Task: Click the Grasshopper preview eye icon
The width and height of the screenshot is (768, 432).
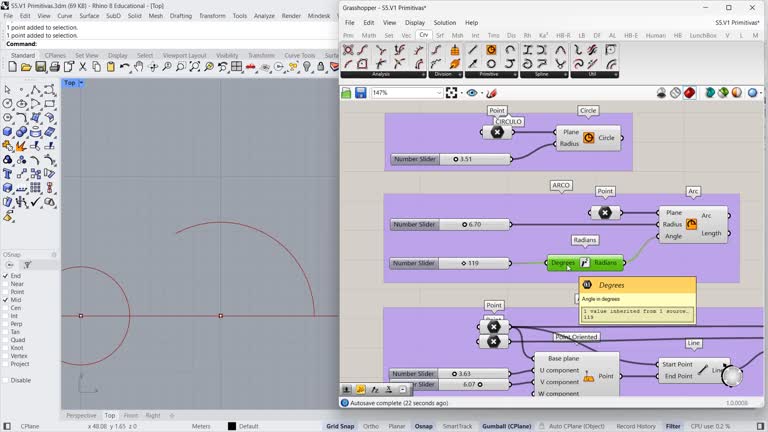Action: (473, 93)
